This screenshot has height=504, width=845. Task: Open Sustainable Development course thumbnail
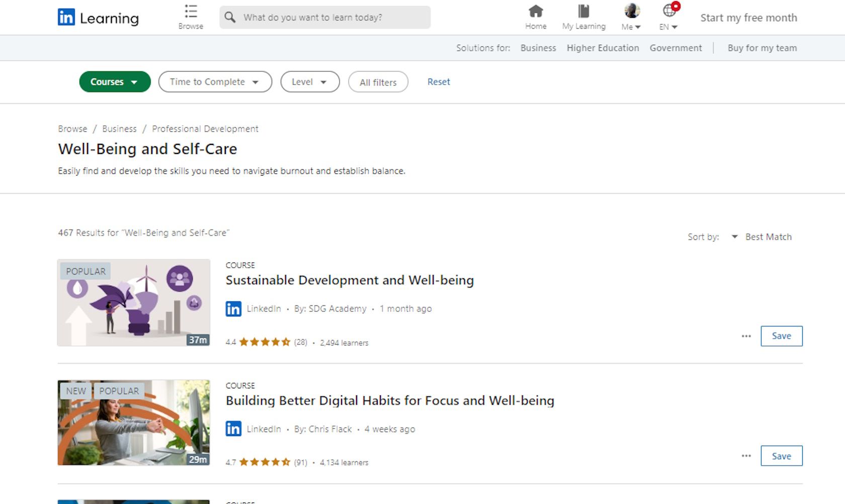134,302
